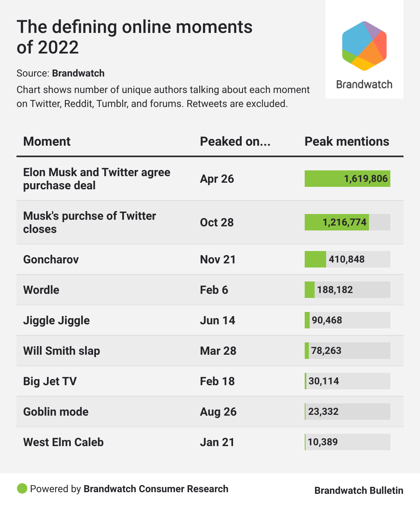The height and width of the screenshot is (507, 420).
Task: Click the Brandwatch Bulletin label
Action: click(x=359, y=490)
